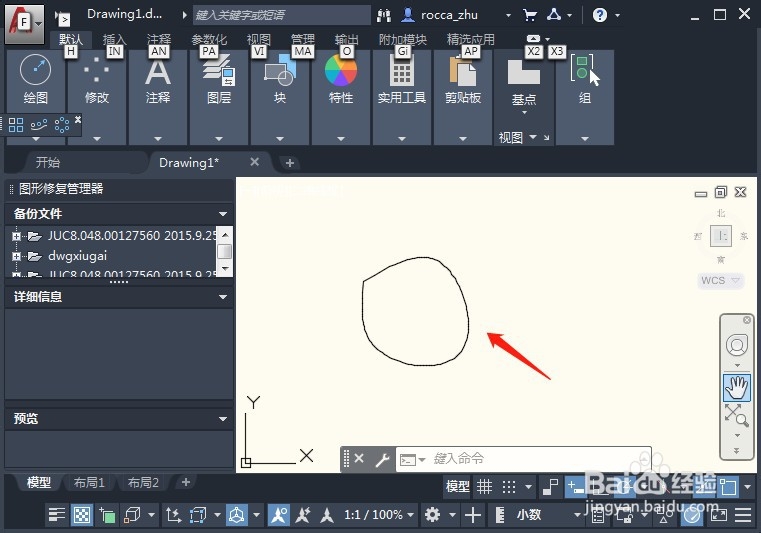
Task: Open the 修改 (Modify) panel
Action: pyautogui.click(x=97, y=97)
